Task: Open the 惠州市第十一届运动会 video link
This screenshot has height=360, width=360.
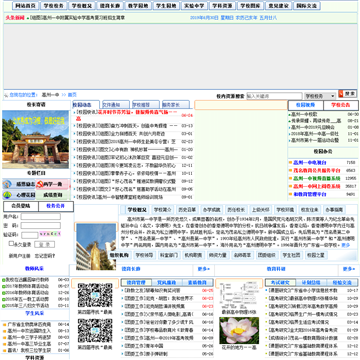Action: coord(315,141)
